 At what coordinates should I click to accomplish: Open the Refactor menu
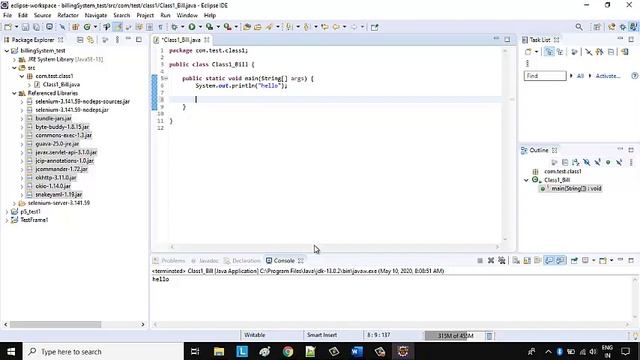coord(68,15)
